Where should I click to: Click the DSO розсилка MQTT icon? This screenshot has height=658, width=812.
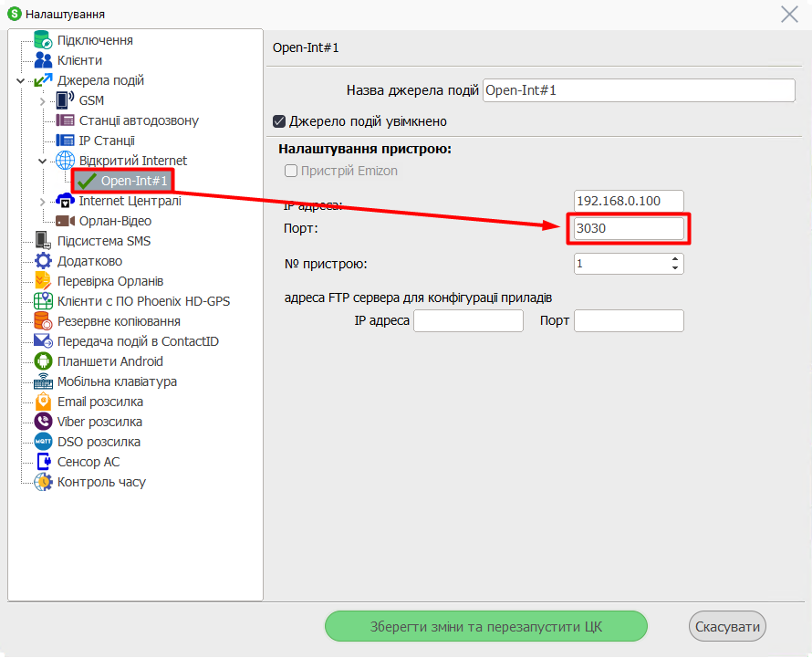point(43,442)
